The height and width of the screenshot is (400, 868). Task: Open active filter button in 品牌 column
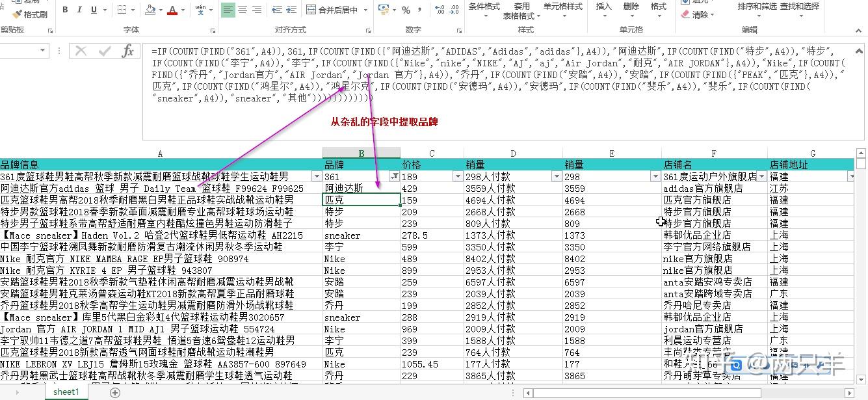pos(394,176)
